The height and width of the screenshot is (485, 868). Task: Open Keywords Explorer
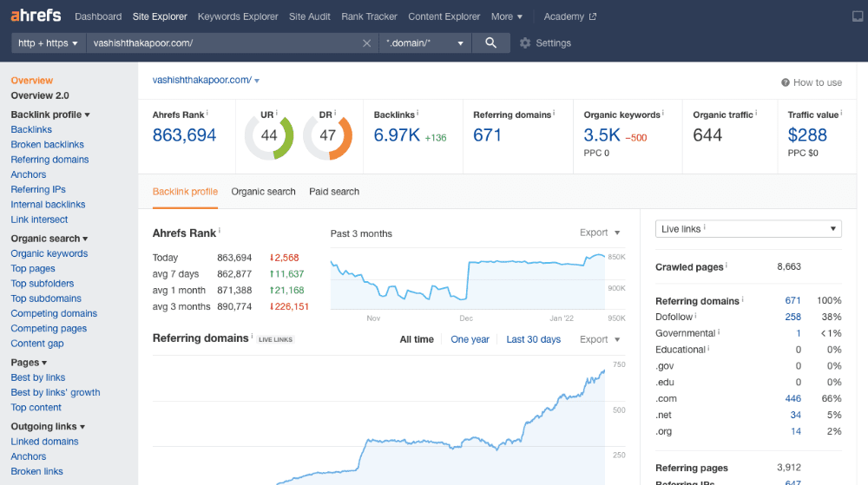click(x=238, y=16)
